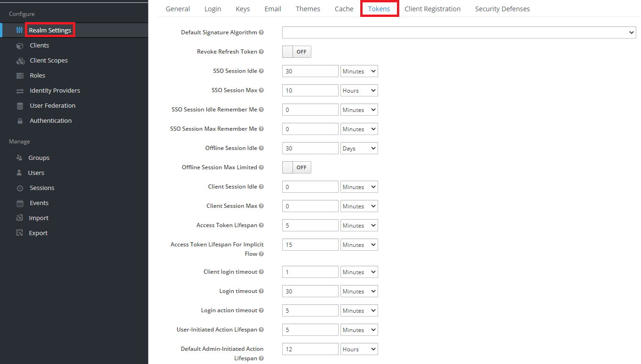Switch to the Cache tab

pos(344,9)
